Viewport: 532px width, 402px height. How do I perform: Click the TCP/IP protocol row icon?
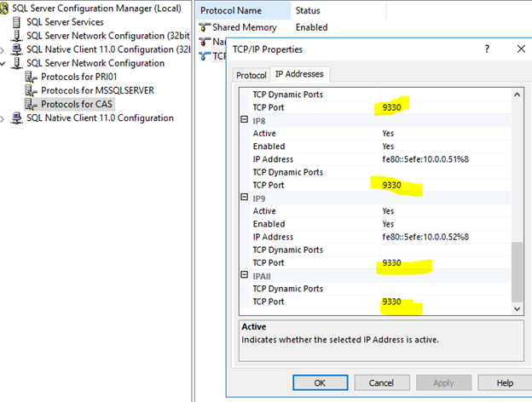(205, 56)
